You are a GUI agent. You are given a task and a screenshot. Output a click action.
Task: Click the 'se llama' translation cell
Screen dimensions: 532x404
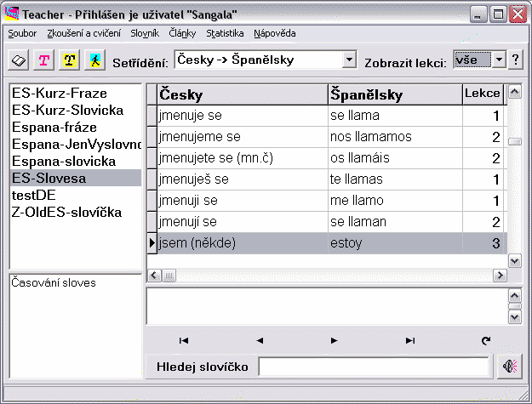point(395,116)
